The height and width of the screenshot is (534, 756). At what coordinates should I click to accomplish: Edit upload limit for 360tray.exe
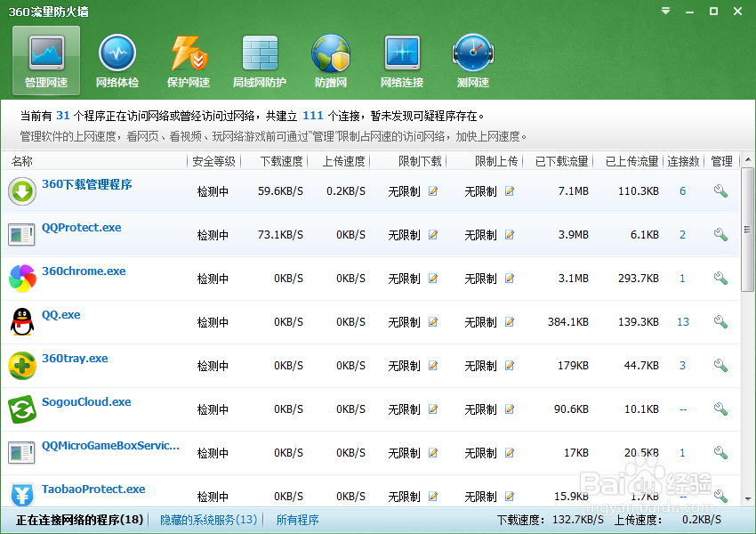click(x=509, y=366)
